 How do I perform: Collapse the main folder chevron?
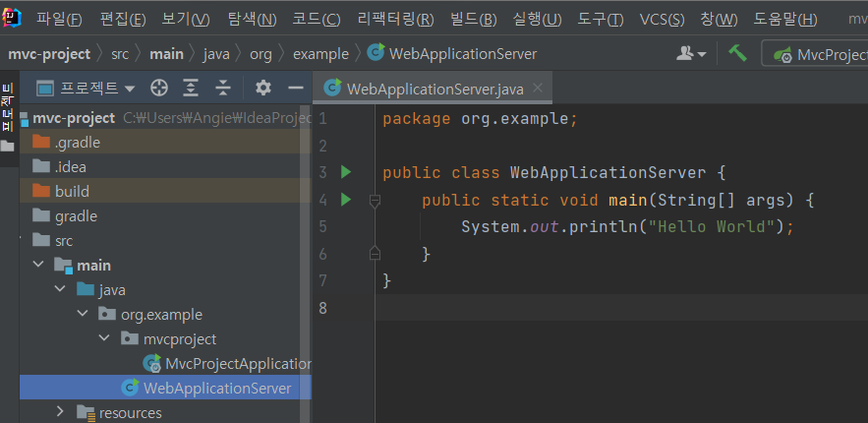(38, 264)
